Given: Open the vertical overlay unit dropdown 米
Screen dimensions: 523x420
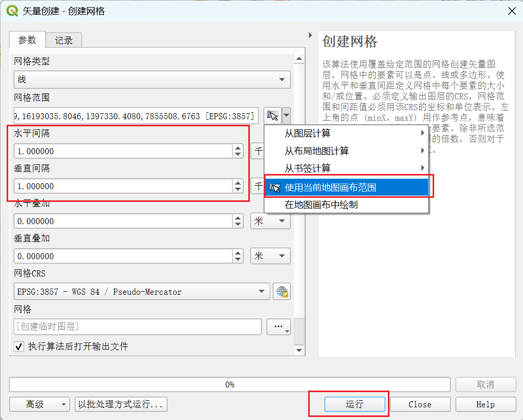Looking at the screenshot, I should pos(271,256).
